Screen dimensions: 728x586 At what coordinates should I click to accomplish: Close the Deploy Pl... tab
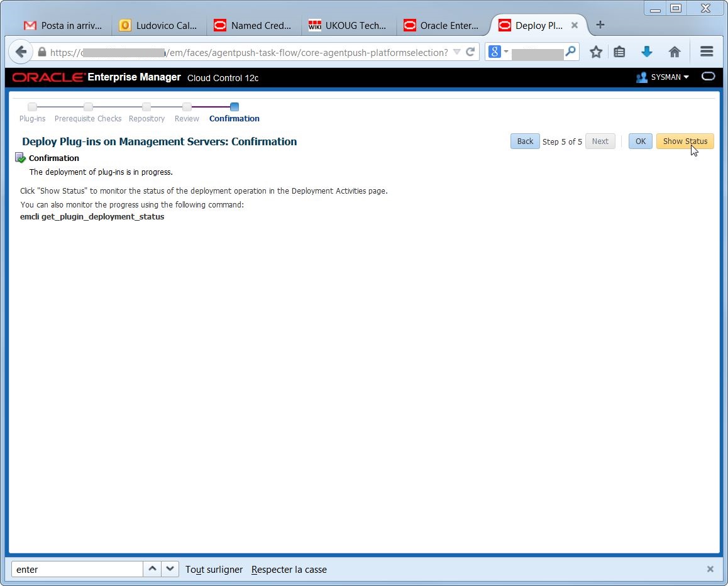coord(575,26)
